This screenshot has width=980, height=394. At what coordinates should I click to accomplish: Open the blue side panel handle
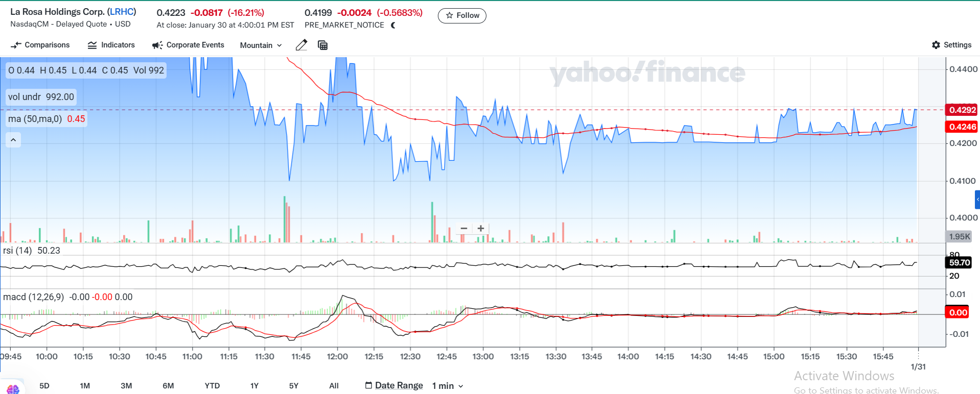pos(977,199)
